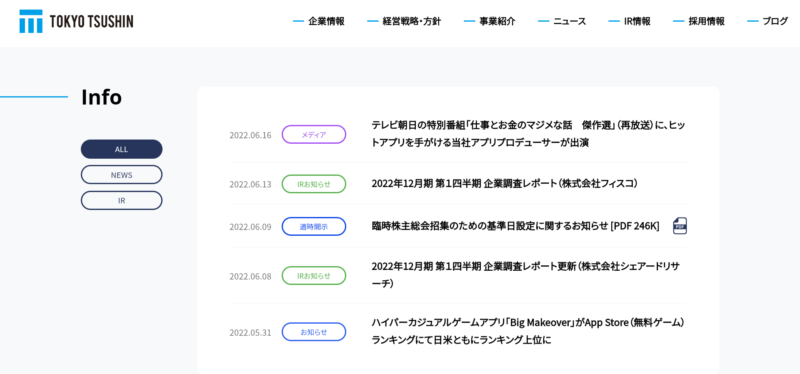Open the 事業紹介 menu

tap(497, 21)
